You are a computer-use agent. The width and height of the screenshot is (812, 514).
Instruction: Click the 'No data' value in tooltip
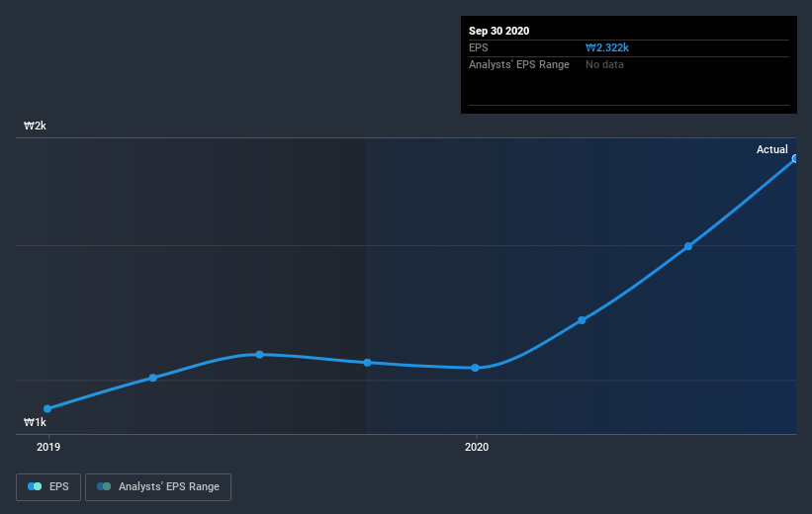(604, 64)
